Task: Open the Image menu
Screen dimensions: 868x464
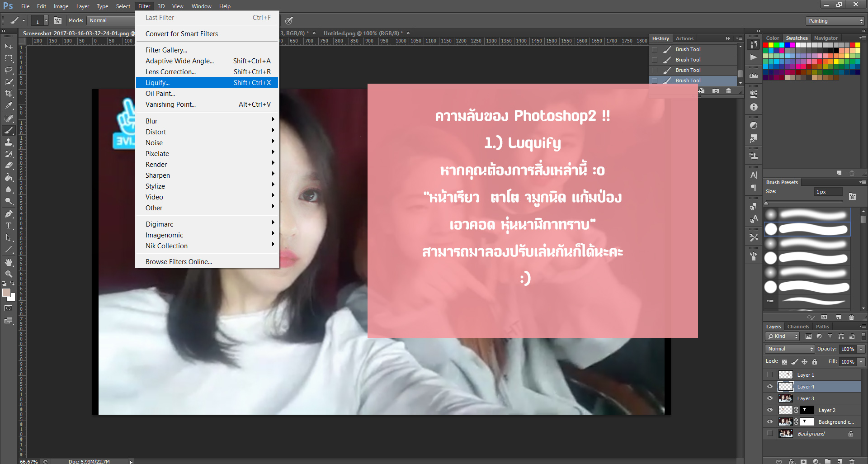Action: coord(61,6)
